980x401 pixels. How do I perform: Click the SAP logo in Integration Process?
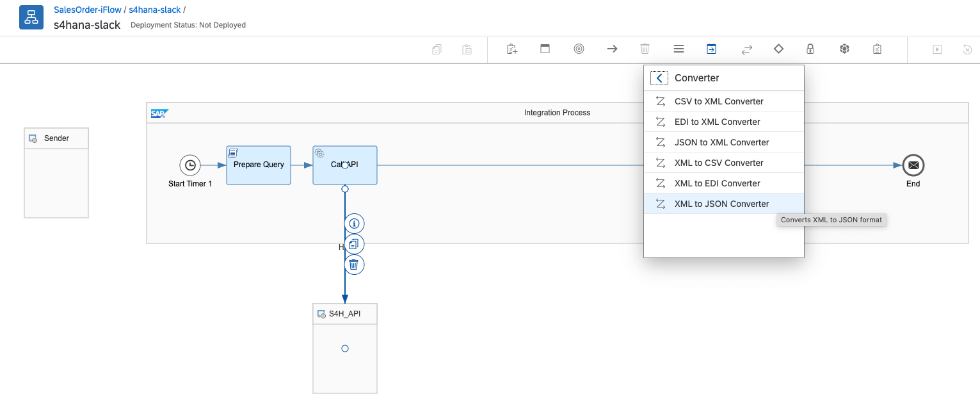point(159,113)
